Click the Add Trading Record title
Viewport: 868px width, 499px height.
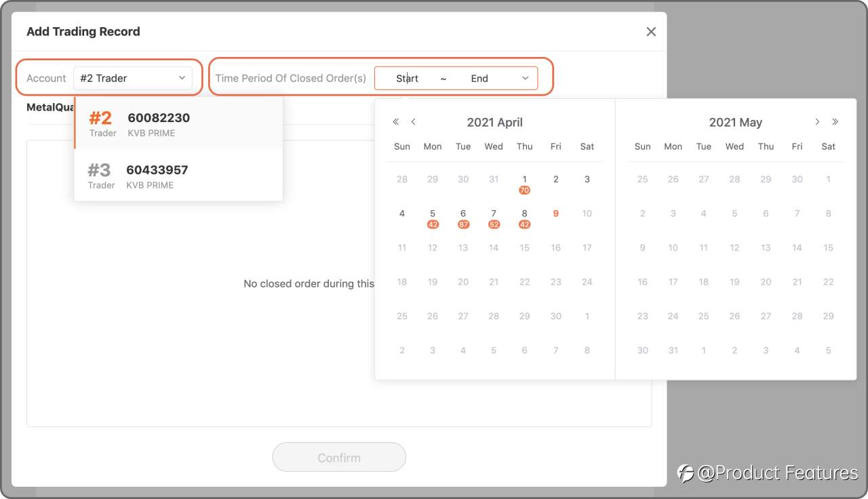point(83,32)
